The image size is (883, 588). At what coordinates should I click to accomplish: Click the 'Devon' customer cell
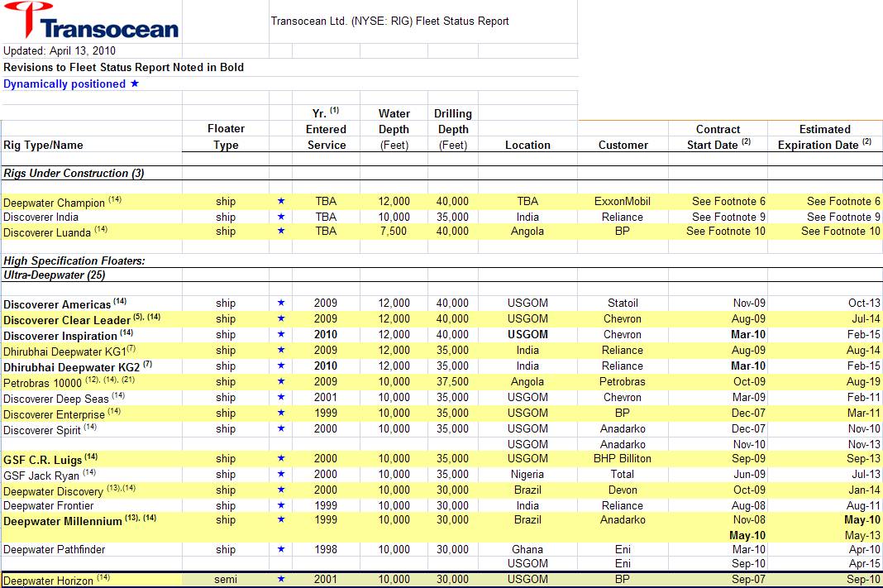coord(623,490)
